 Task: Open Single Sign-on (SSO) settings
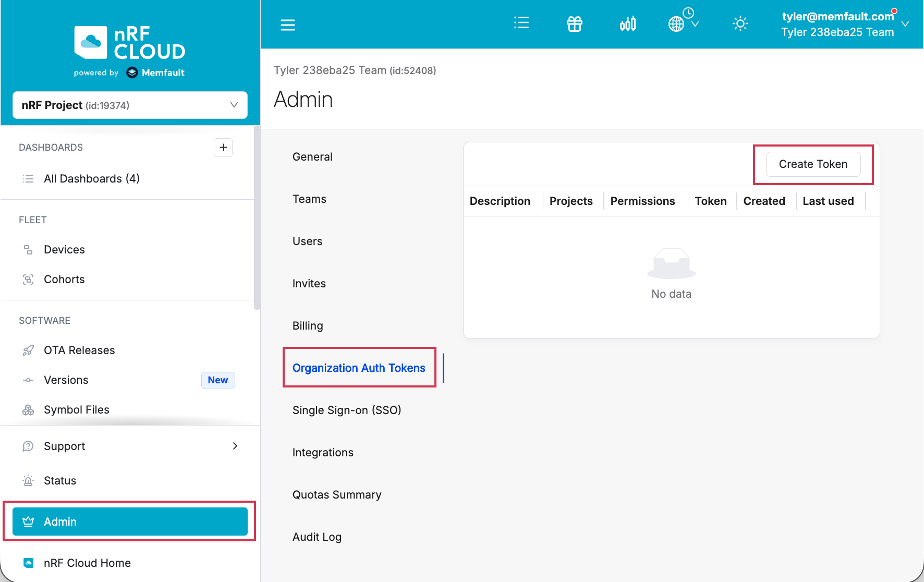(347, 410)
